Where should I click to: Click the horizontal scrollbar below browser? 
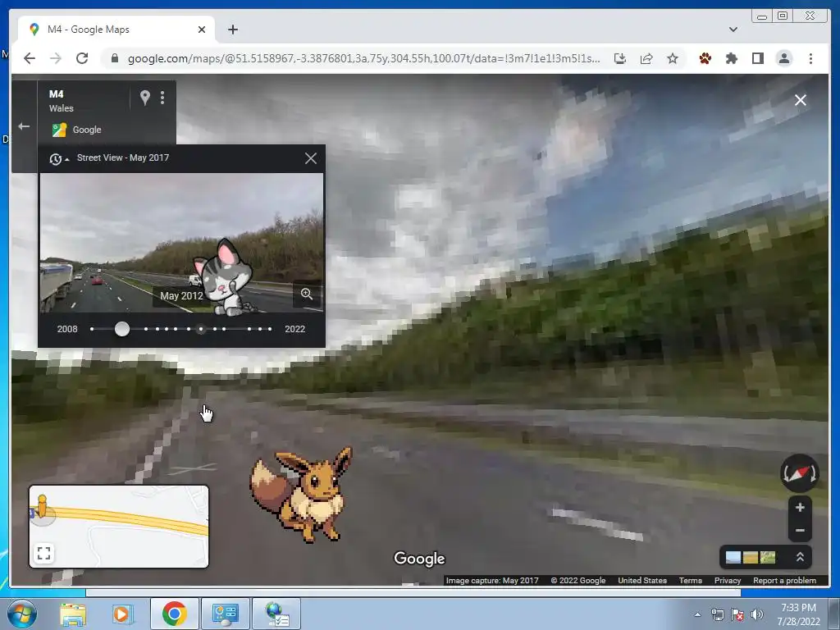pyautogui.click(x=413, y=592)
